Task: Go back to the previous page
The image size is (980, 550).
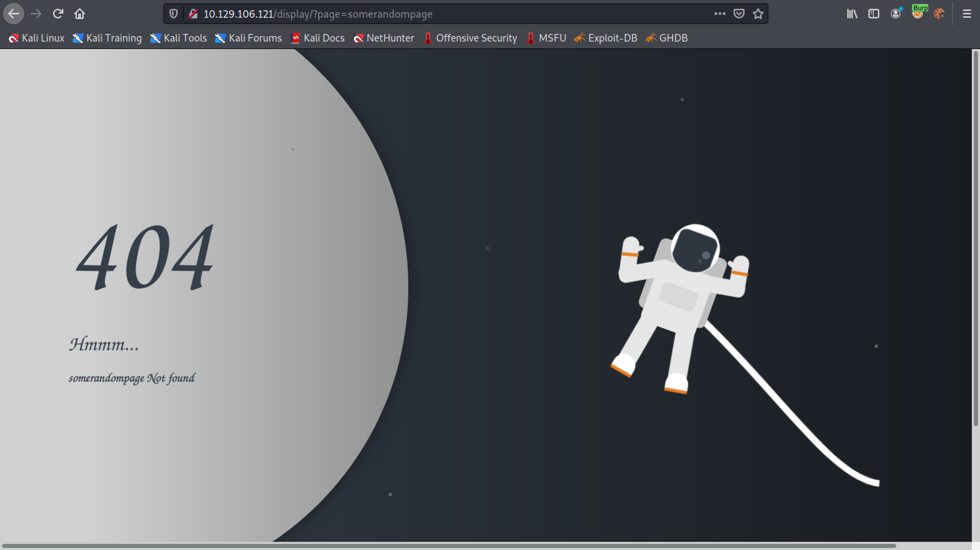Action: pos(14,14)
